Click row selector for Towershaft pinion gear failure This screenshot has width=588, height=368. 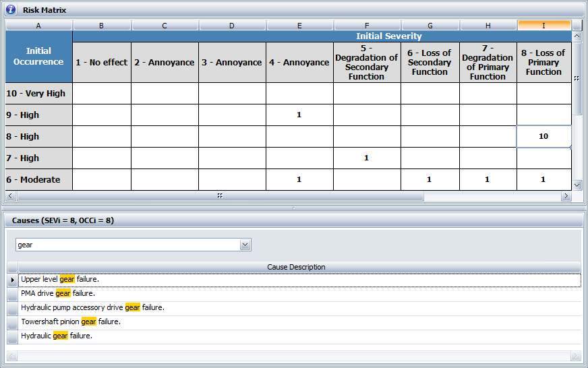(x=13, y=321)
